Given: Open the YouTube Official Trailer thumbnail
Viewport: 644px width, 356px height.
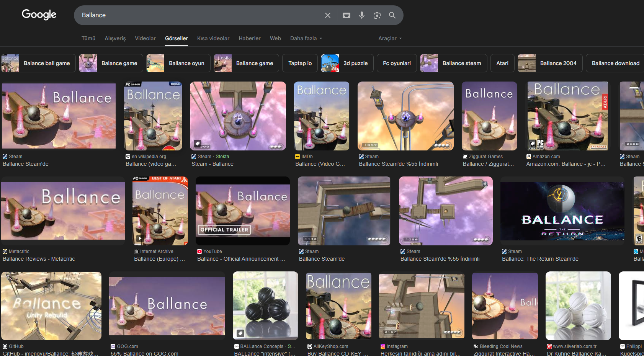Looking at the screenshot, I should (243, 211).
